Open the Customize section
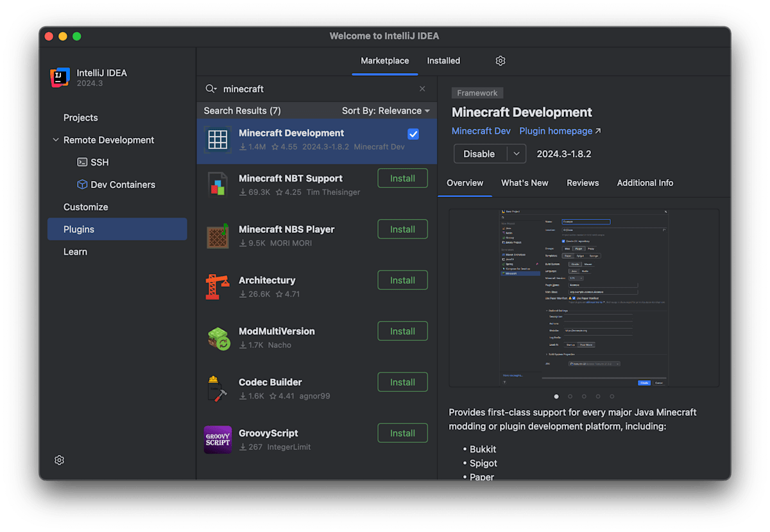770x532 pixels. coord(86,207)
